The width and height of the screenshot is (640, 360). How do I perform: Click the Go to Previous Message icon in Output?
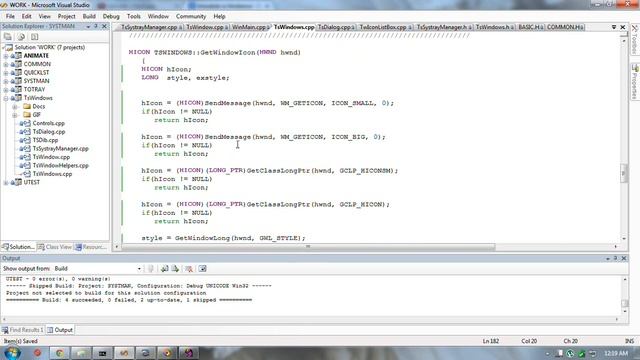[x=164, y=269]
